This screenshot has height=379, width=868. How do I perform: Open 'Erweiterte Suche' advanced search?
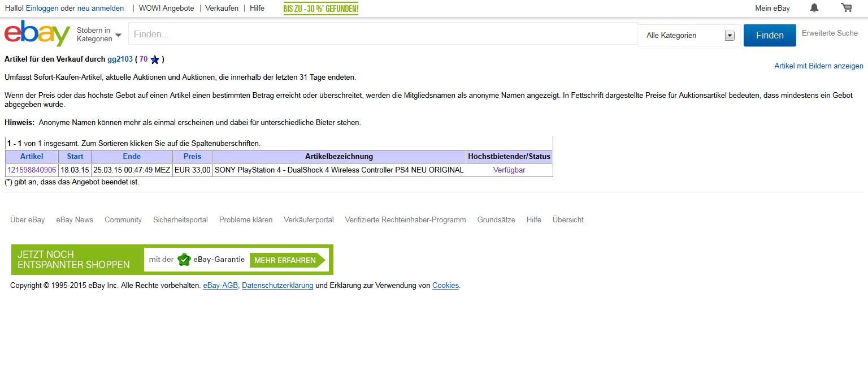point(830,33)
